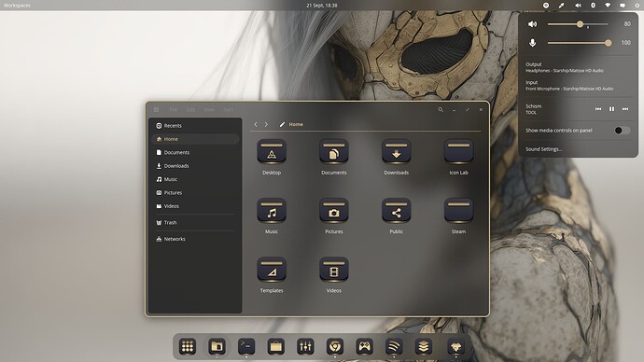The image size is (644, 362).
Task: Open the app grid in dock
Action: [188, 347]
